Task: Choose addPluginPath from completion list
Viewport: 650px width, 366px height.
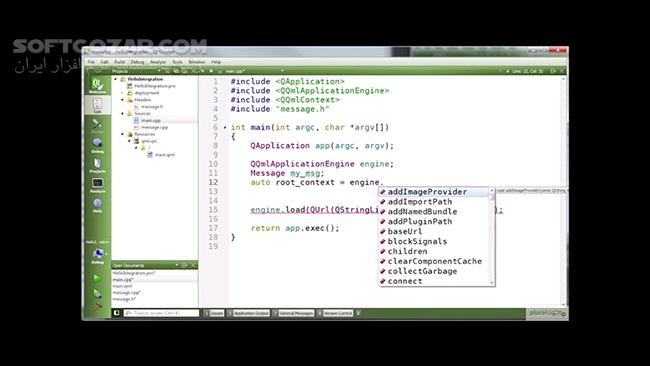Action: click(434, 222)
